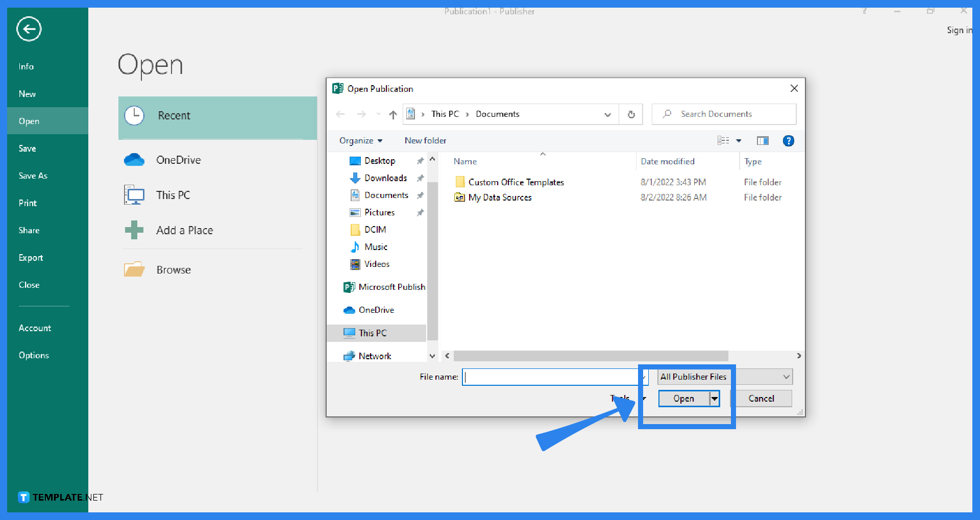Open dialog help via the question mark icon
This screenshot has height=520, width=980.
coord(788,141)
